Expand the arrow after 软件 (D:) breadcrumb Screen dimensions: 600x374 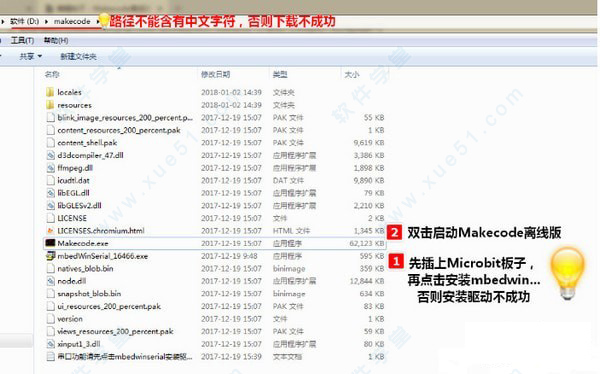point(46,21)
